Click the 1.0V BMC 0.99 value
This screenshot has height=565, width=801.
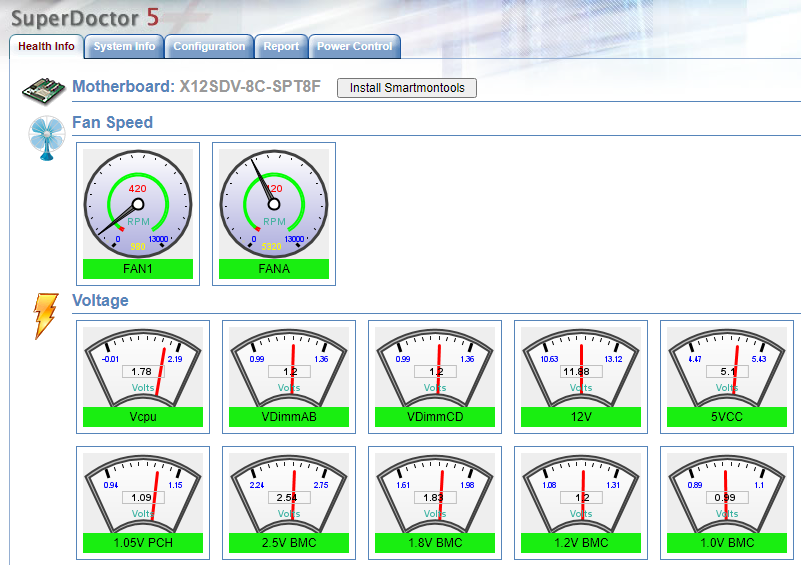click(x=727, y=498)
